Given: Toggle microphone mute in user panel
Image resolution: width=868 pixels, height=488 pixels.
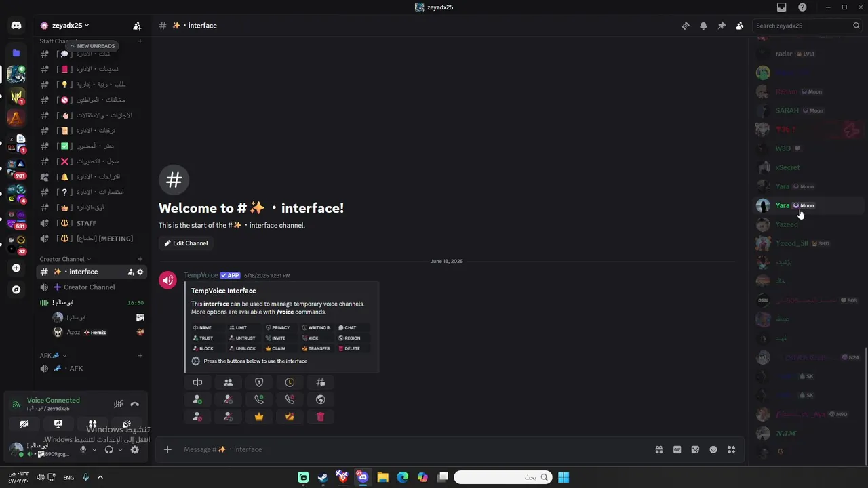Looking at the screenshot, I should (83, 449).
